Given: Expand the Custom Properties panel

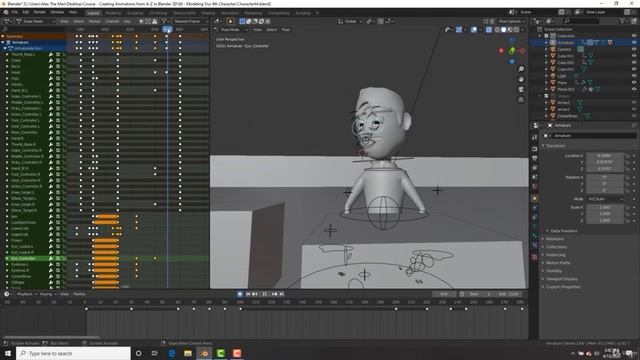Looking at the screenshot, I should click(x=563, y=287).
